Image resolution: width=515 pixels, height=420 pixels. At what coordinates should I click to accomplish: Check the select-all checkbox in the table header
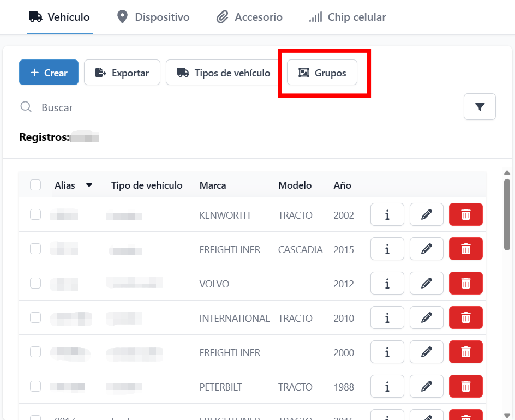(35, 185)
